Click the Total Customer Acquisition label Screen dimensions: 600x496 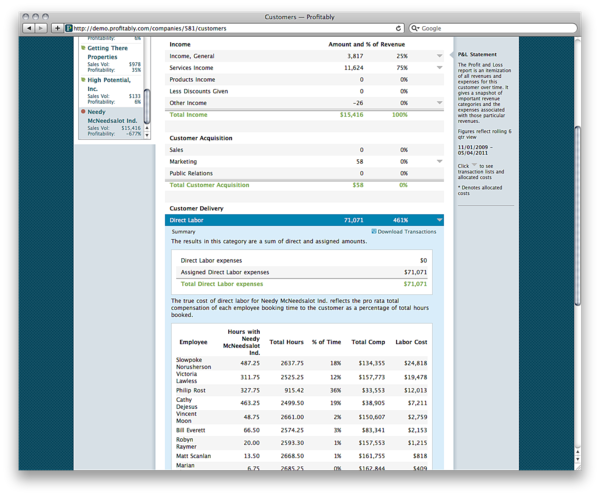209,185
